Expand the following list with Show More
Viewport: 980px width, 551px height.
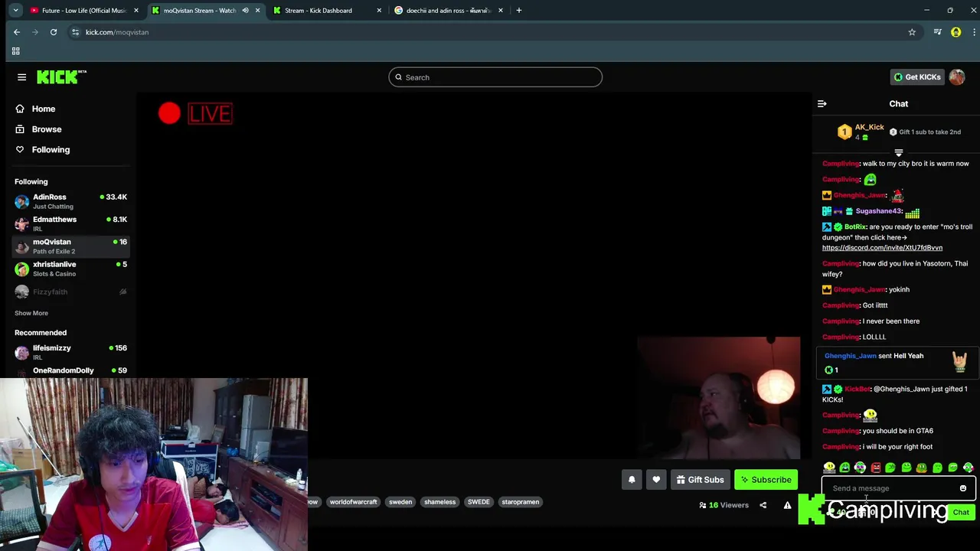tap(31, 313)
